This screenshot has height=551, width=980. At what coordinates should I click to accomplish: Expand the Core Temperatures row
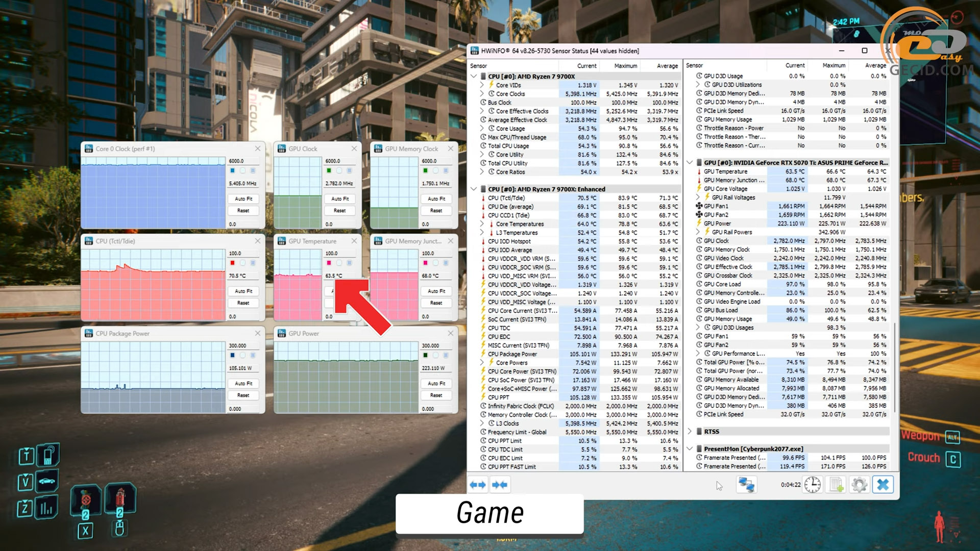pyautogui.click(x=482, y=223)
